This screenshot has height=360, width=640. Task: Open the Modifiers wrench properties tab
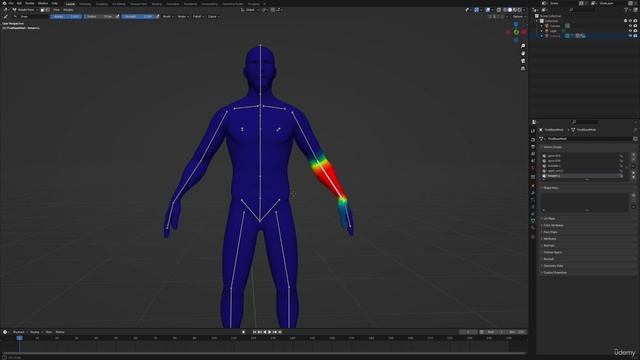[533, 193]
